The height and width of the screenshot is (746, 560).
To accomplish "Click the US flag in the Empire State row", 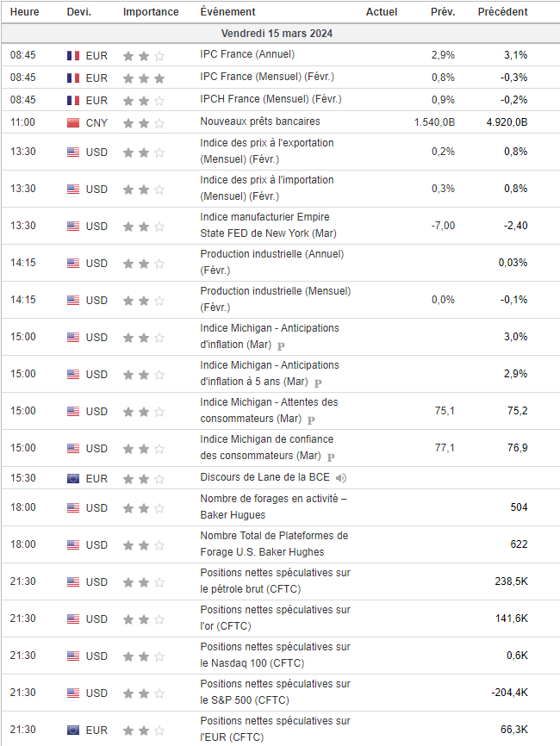I will (73, 226).
